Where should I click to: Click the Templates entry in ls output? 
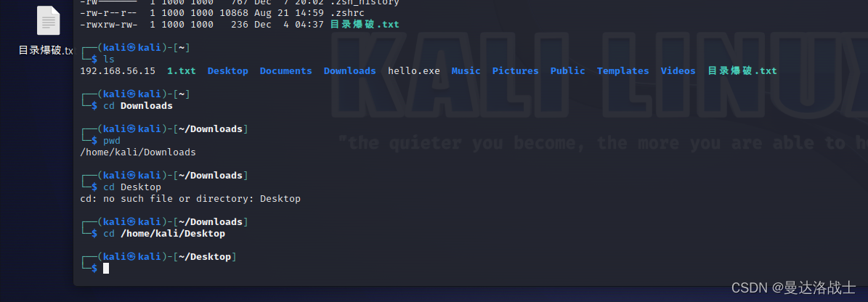(622, 71)
